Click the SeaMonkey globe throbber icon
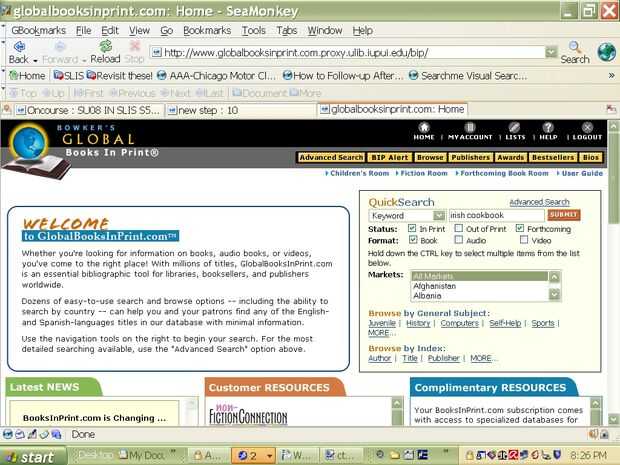The image size is (620, 465). (x=607, y=52)
